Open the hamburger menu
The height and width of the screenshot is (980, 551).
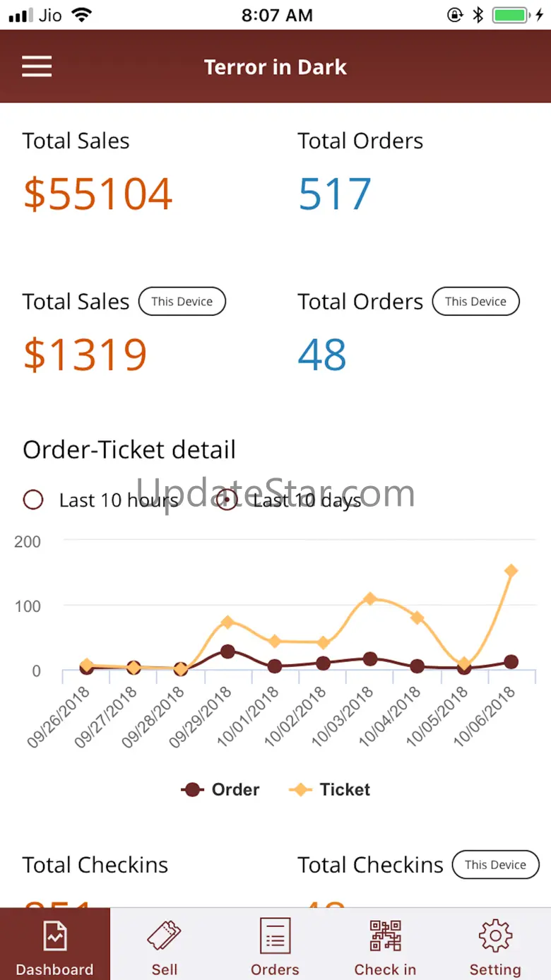[37, 67]
